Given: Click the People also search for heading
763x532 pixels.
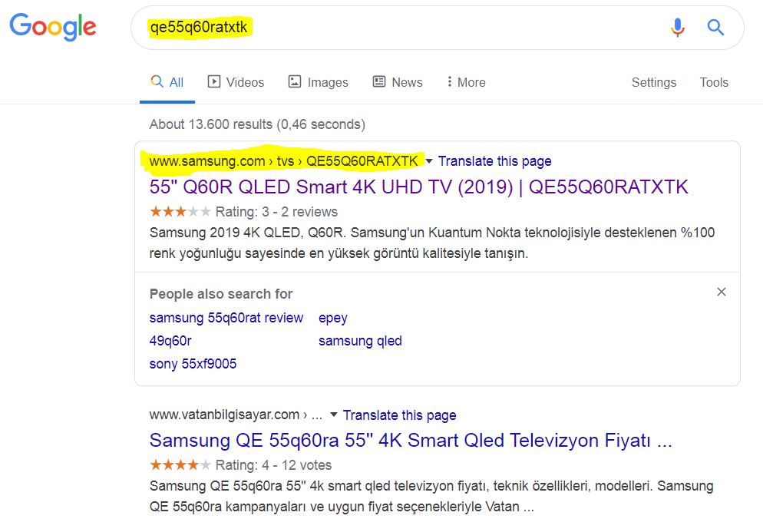Looking at the screenshot, I should [x=221, y=294].
